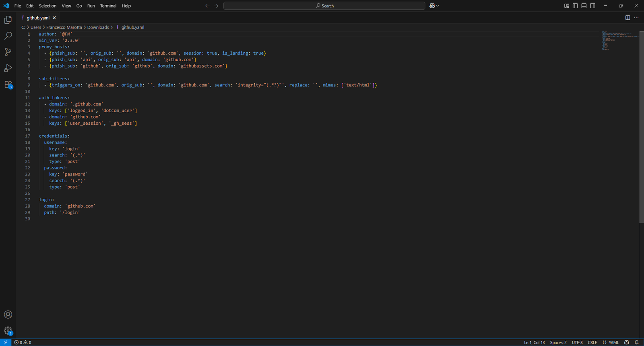The height and width of the screenshot is (346, 644).
Task: Change end of line via CRLF
Action: coord(592,342)
